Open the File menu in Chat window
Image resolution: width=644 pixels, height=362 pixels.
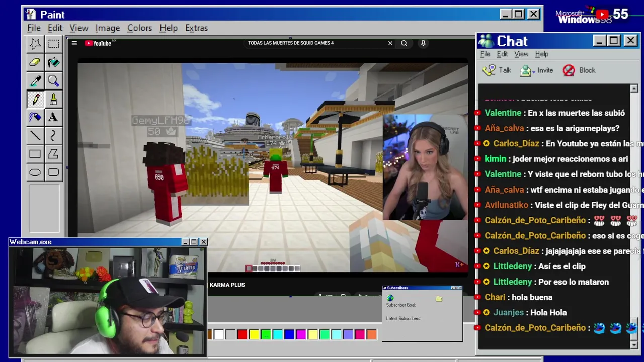point(485,54)
